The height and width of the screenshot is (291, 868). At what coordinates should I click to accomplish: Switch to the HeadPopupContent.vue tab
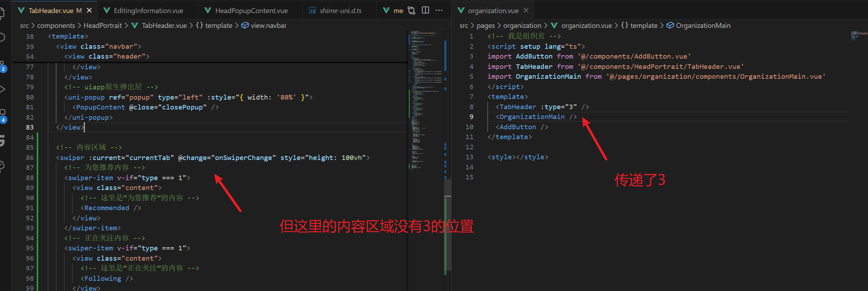point(252,11)
